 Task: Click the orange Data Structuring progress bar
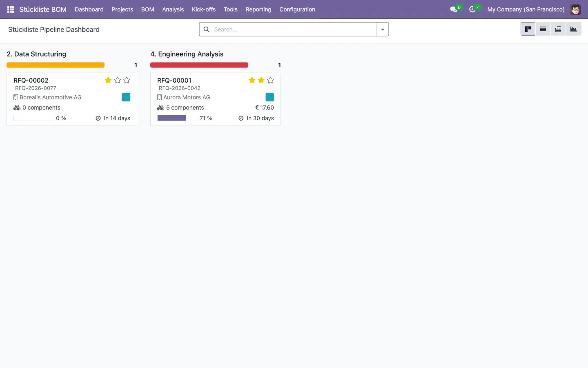[56, 65]
